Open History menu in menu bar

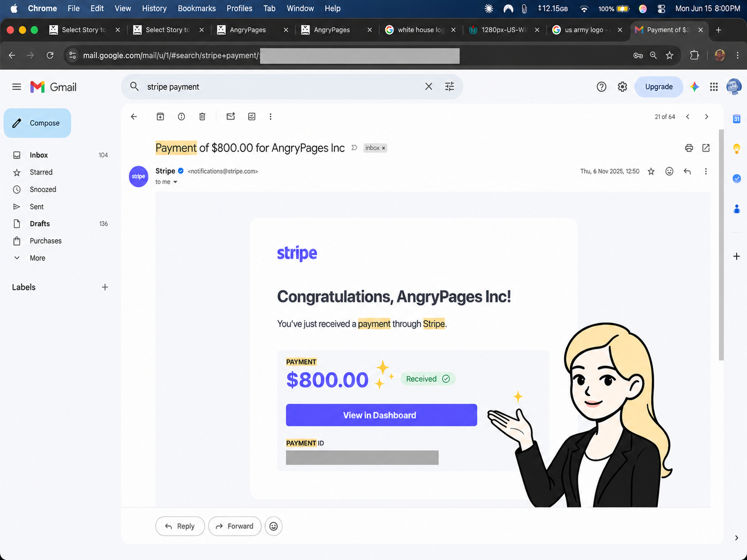(154, 8)
